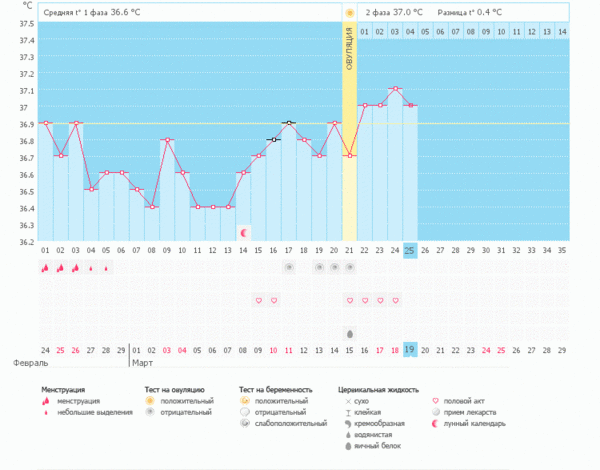This screenshot has height=470, width=600.
Task: Click egg white cervical fluid icon on day 21
Action: [x=350, y=333]
